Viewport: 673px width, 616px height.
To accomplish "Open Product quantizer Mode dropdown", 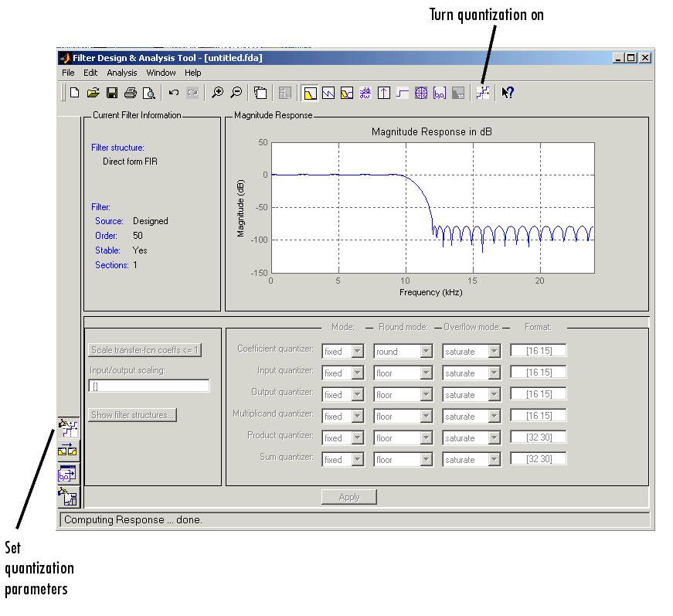I will [343, 437].
